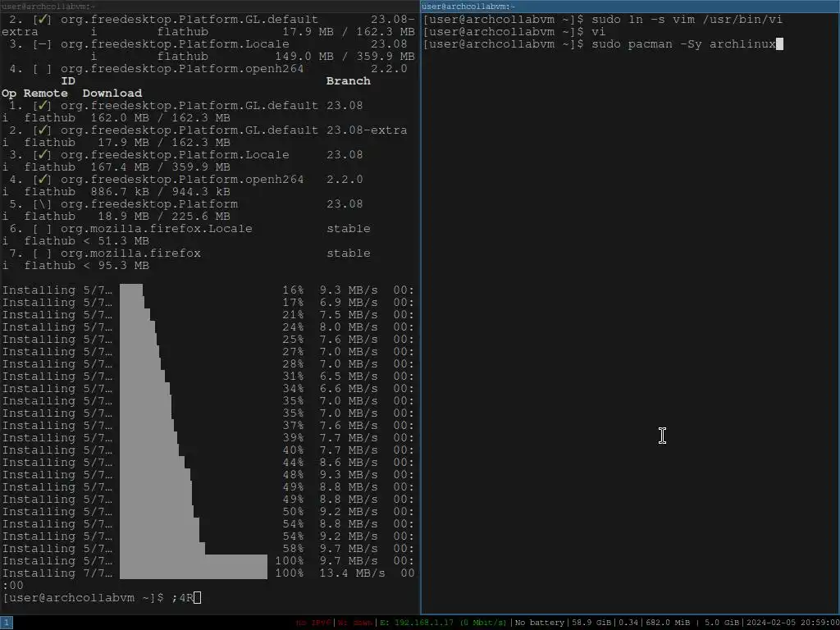Click the 682.0 MiB memory entry
Image resolution: width=840 pixels, height=630 pixels.
pos(668,623)
